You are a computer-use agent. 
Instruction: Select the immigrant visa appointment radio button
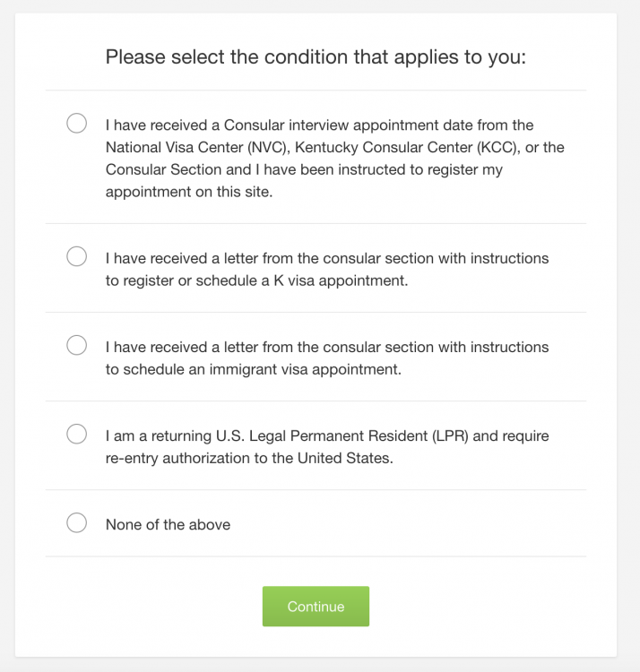point(77,345)
